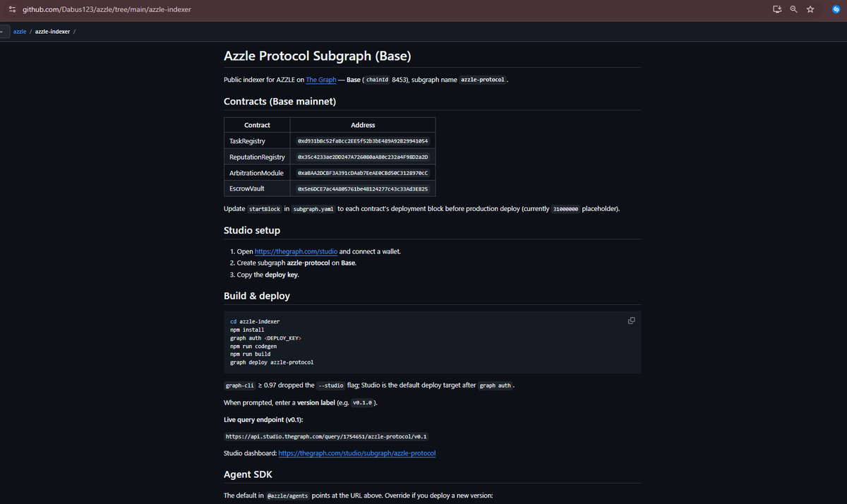The image size is (847, 504).
Task: Click the 'Studio setup' heading
Action: click(x=252, y=230)
